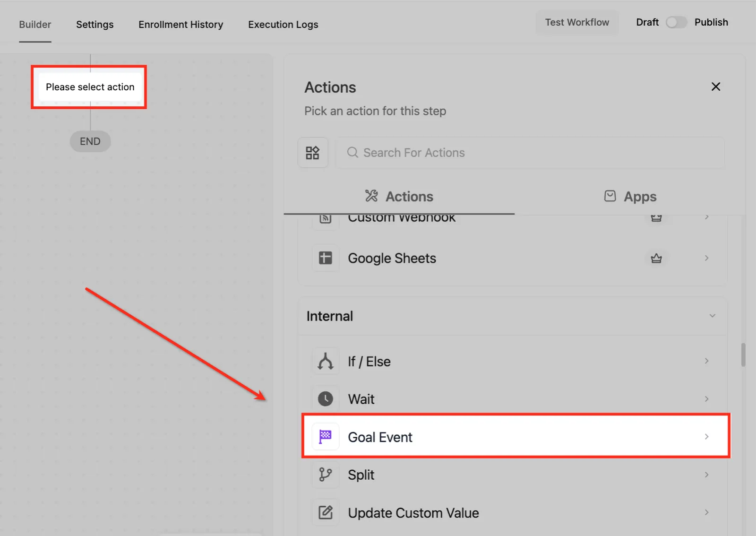Click the If / Else branch icon
The image size is (756, 536).
[326, 362]
